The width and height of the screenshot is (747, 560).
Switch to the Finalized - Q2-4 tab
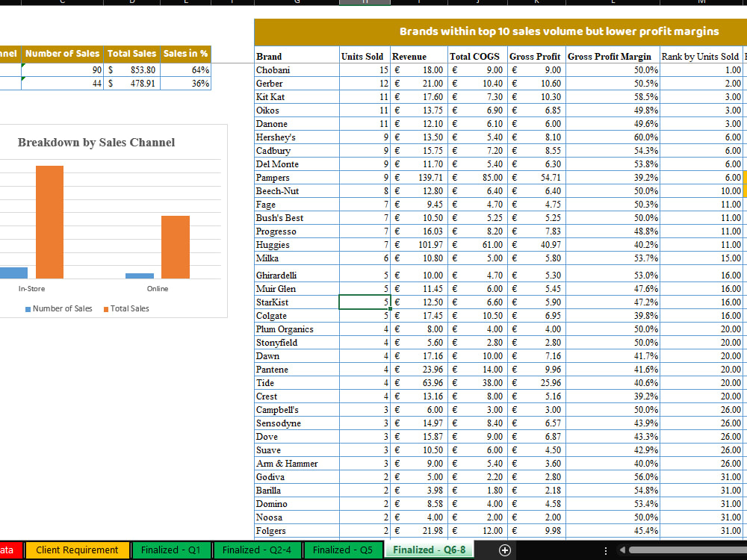pos(257,550)
